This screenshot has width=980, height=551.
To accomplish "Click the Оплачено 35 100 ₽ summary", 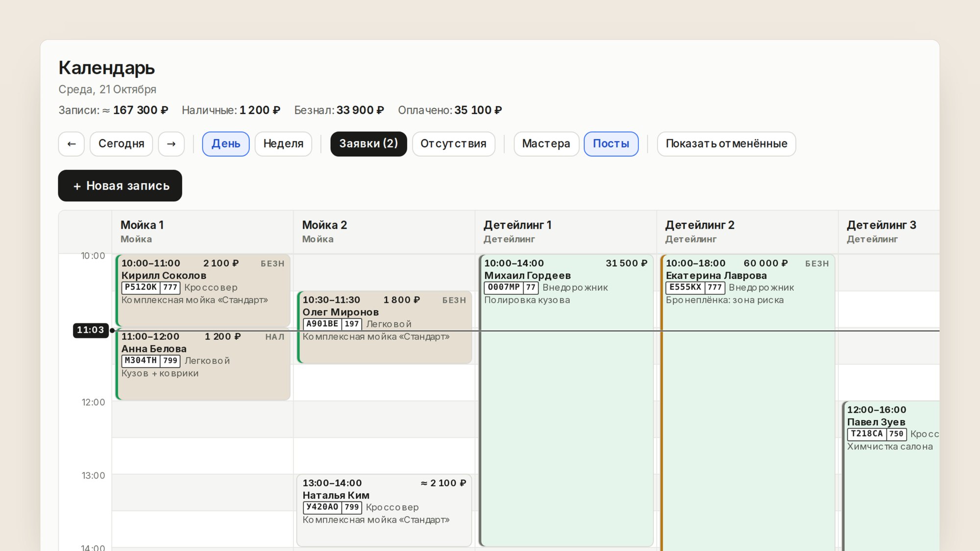I will (450, 110).
